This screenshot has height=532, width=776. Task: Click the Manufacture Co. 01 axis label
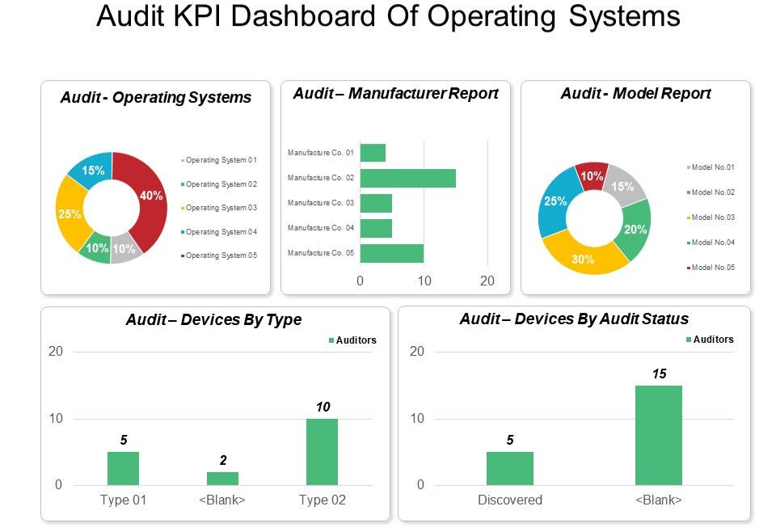coord(320,152)
